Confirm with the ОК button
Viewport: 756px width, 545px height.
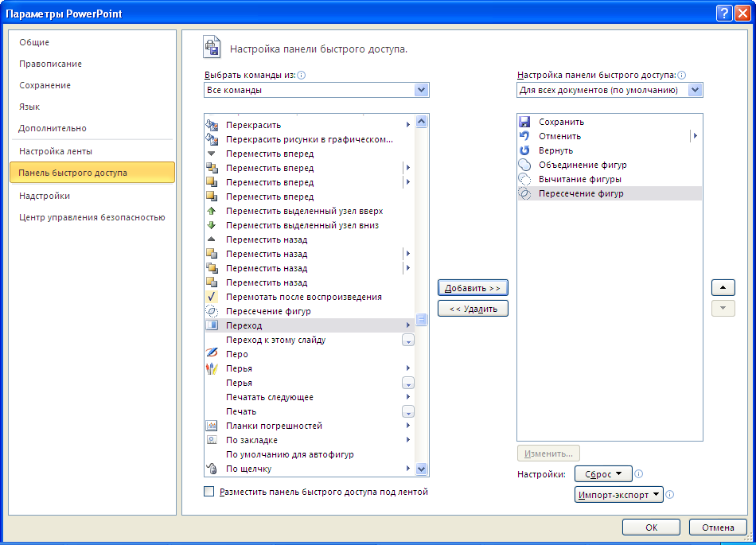pos(652,527)
